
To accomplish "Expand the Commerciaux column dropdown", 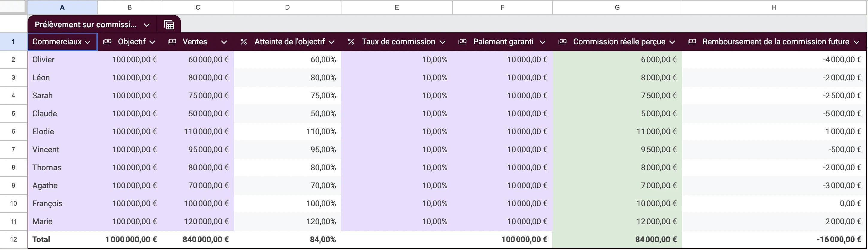I will (x=87, y=42).
